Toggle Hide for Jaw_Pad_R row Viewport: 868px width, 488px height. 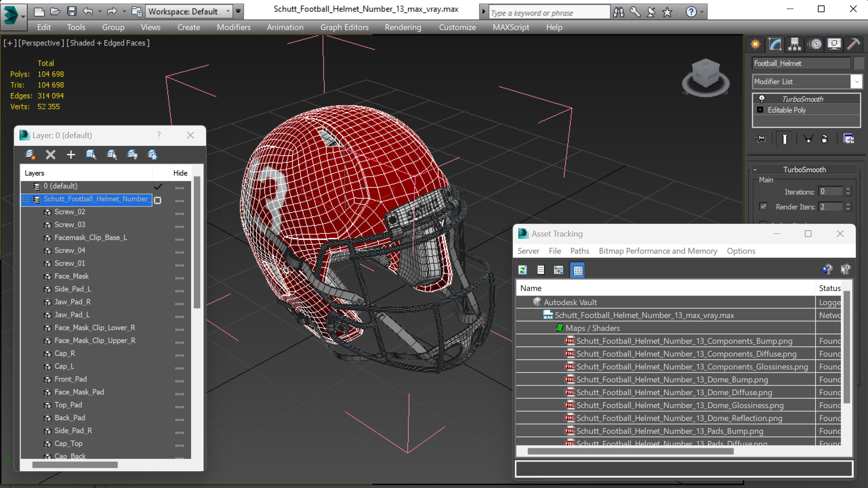click(x=180, y=303)
